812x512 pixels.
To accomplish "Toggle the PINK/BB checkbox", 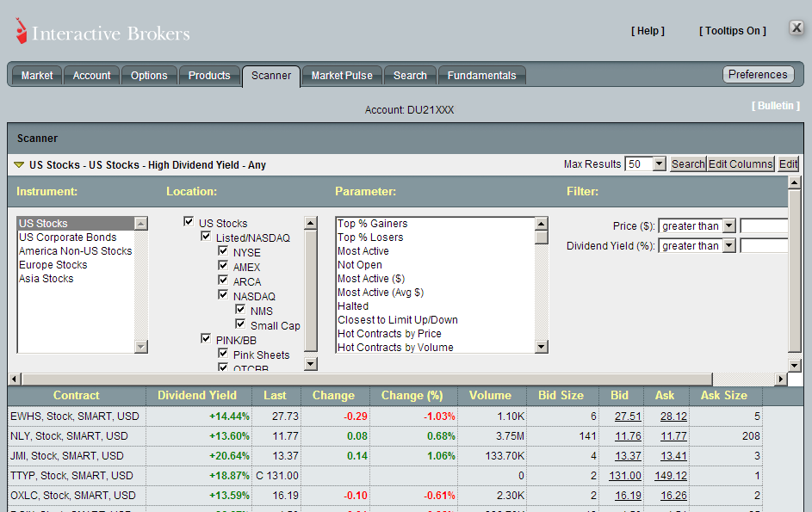I will pyautogui.click(x=206, y=338).
